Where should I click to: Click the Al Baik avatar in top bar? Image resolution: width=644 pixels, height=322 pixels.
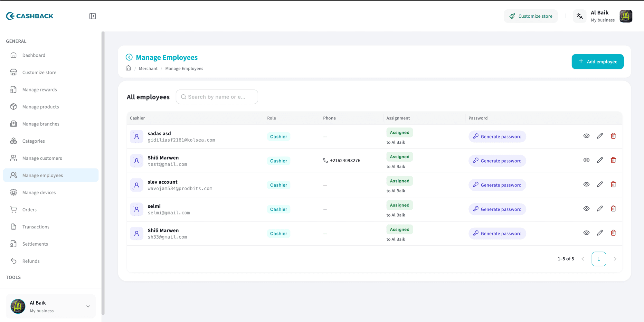pyautogui.click(x=626, y=16)
